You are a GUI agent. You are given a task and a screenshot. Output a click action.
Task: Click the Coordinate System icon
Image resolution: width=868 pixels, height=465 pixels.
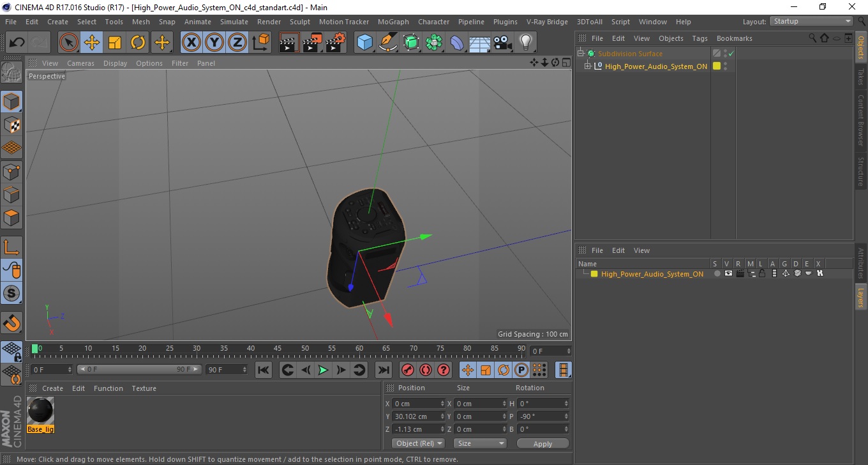click(x=260, y=43)
